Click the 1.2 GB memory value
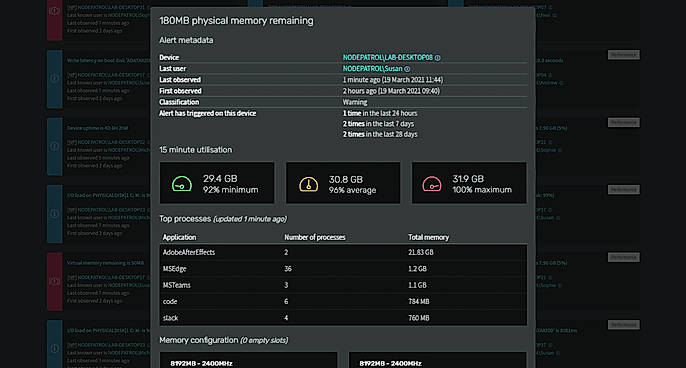Screen dimensions: 686x368 pos(417,269)
